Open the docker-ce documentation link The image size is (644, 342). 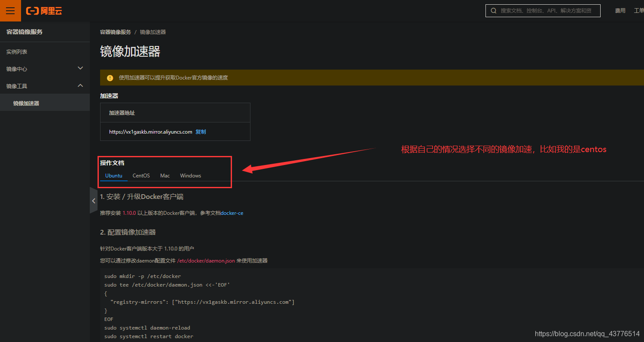[232, 213]
